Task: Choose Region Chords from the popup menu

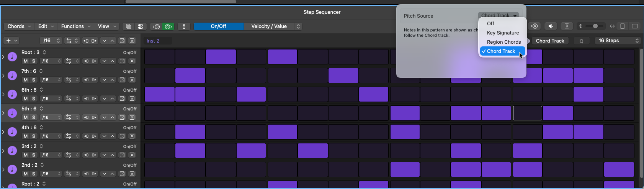Action: [x=503, y=42]
